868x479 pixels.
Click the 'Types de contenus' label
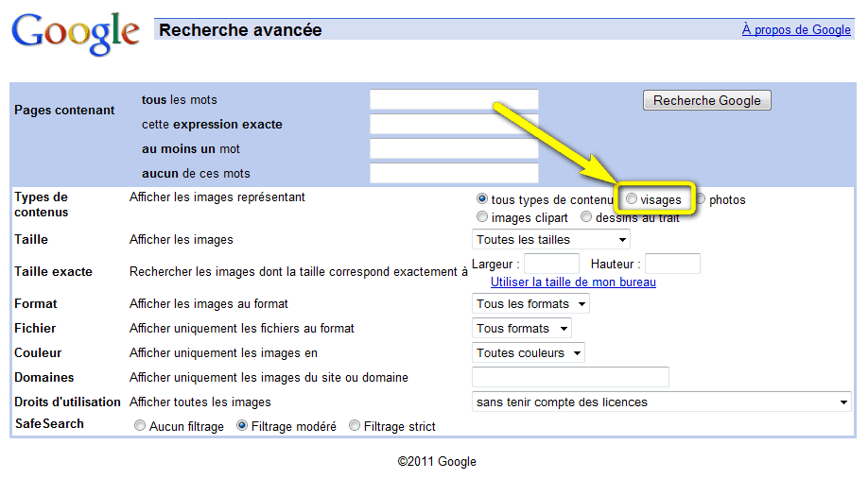(42, 205)
